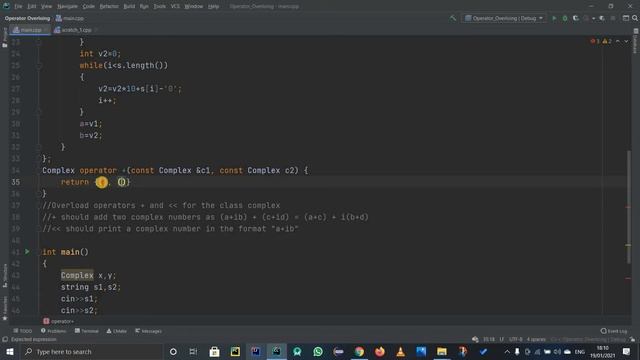
Task: Click the Complex type in main
Action: click(x=77, y=276)
